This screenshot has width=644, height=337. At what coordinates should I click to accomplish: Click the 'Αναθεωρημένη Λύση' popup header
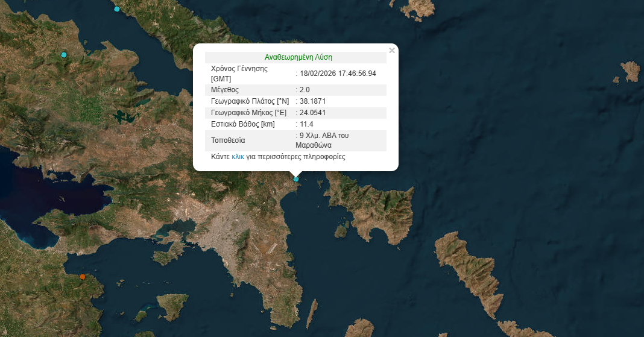pyautogui.click(x=298, y=58)
